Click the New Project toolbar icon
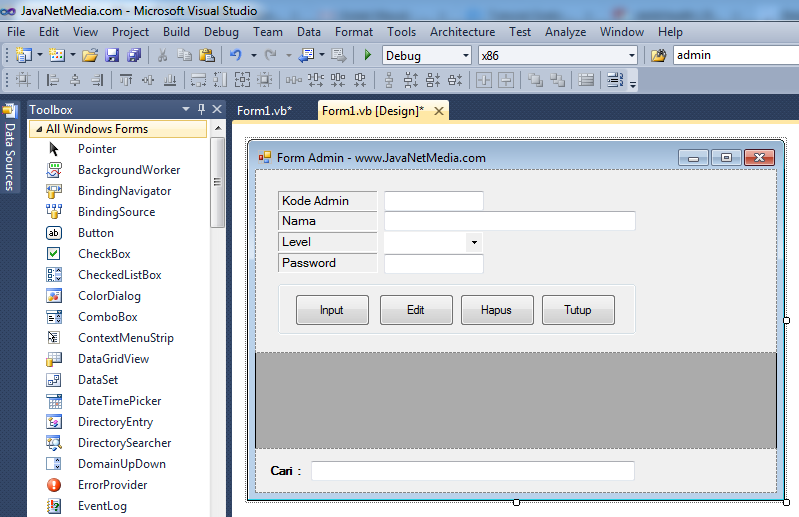Screen dimensions: 799x517 (23, 55)
